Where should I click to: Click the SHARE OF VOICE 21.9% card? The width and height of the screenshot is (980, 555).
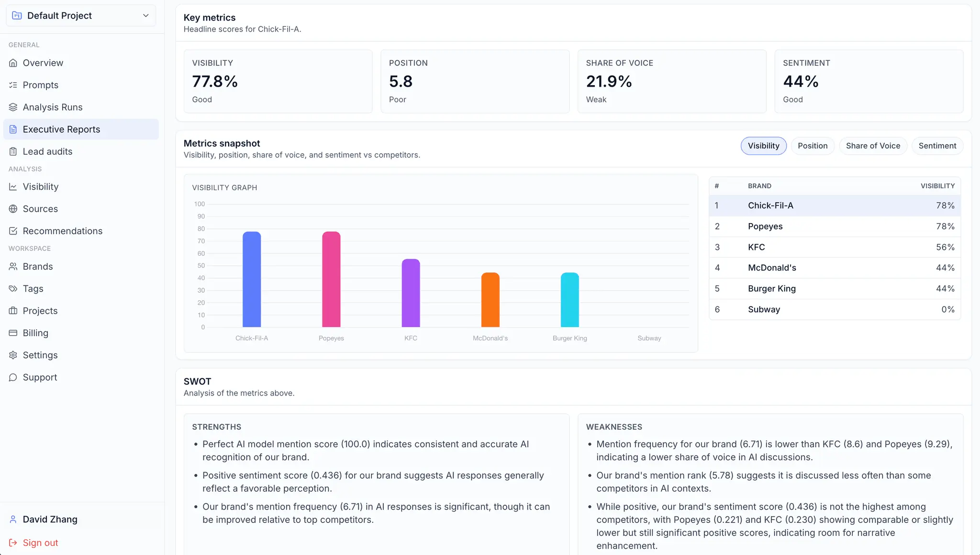click(x=672, y=81)
